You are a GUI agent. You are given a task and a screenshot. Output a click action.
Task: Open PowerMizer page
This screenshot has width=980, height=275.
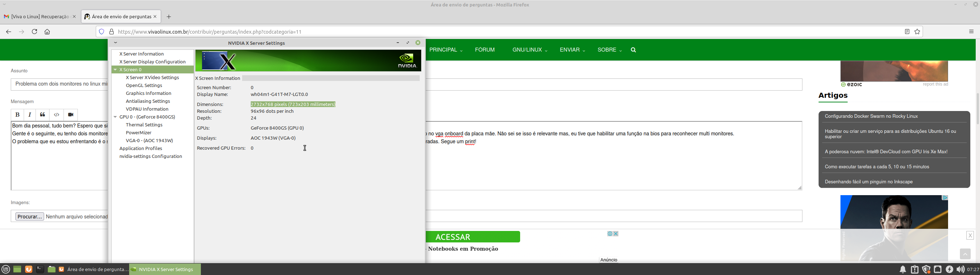coord(138,133)
